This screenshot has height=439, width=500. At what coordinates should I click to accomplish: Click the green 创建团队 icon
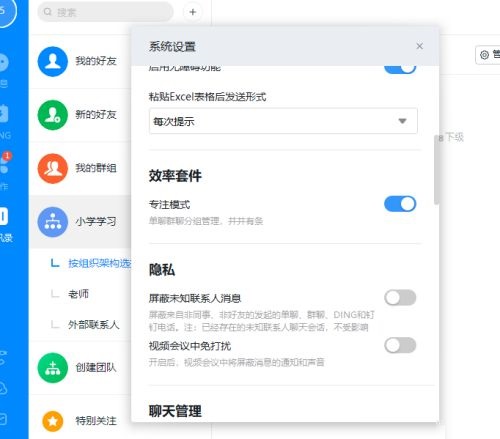53,368
